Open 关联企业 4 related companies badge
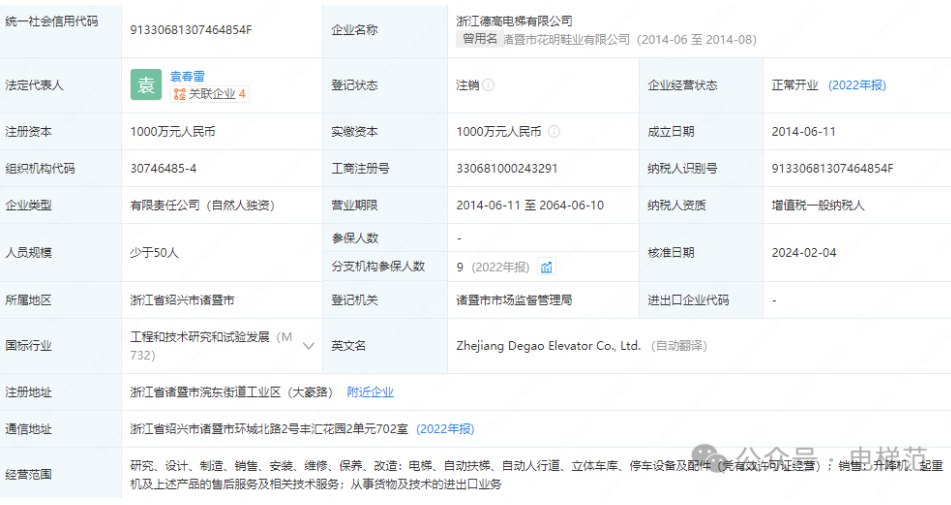 click(210, 94)
